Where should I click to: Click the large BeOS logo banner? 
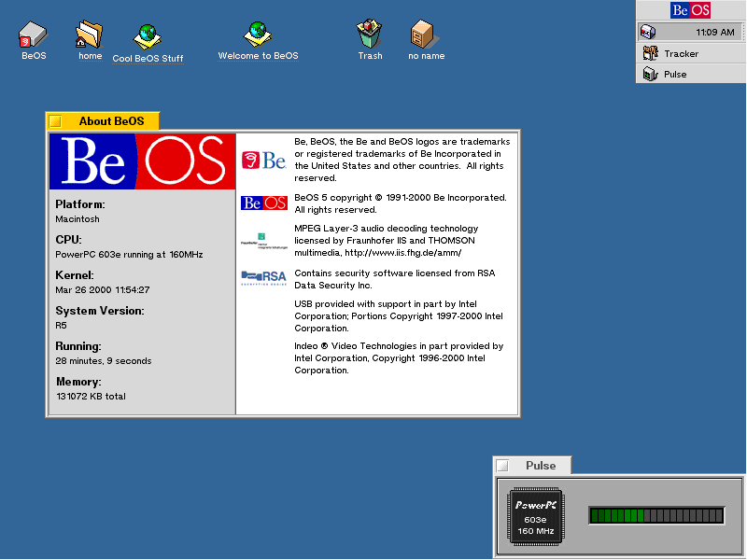pos(142,161)
